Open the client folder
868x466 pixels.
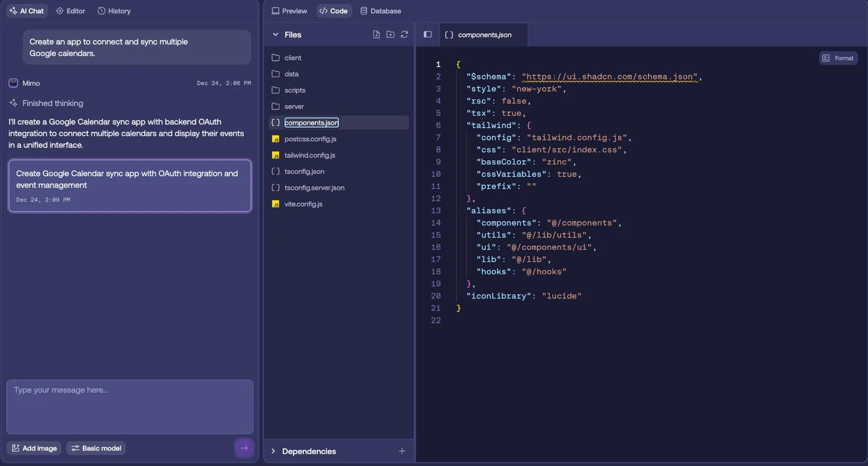[339, 58]
